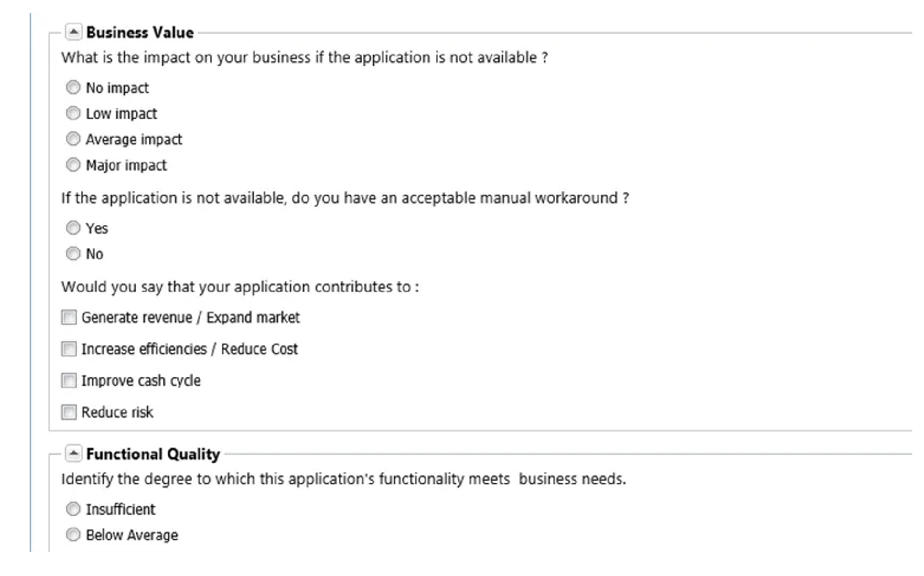Image resolution: width=924 pixels, height=576 pixels.
Task: Select the Average impact radio button
Action: click(73, 139)
